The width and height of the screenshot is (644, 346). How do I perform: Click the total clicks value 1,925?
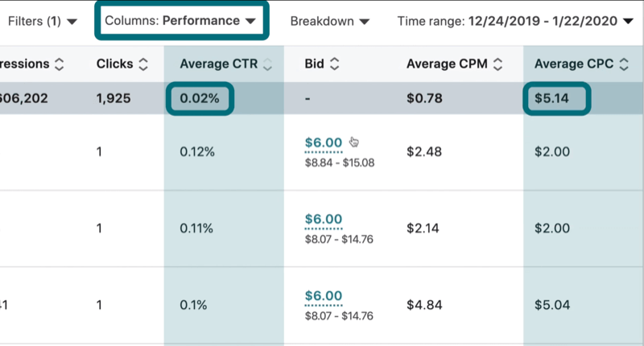113,99
